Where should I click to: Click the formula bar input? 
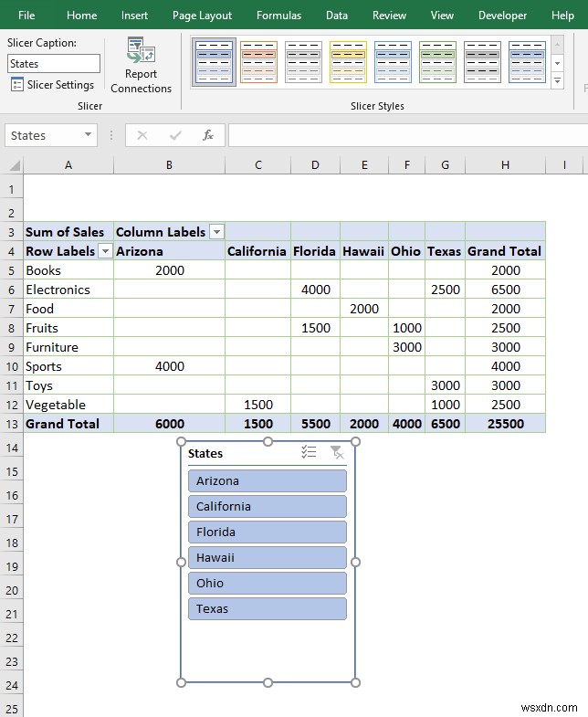pyautogui.click(x=408, y=135)
